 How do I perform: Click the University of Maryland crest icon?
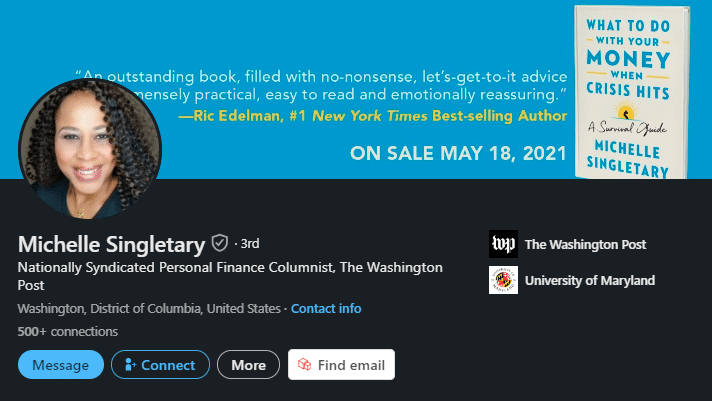(x=503, y=280)
